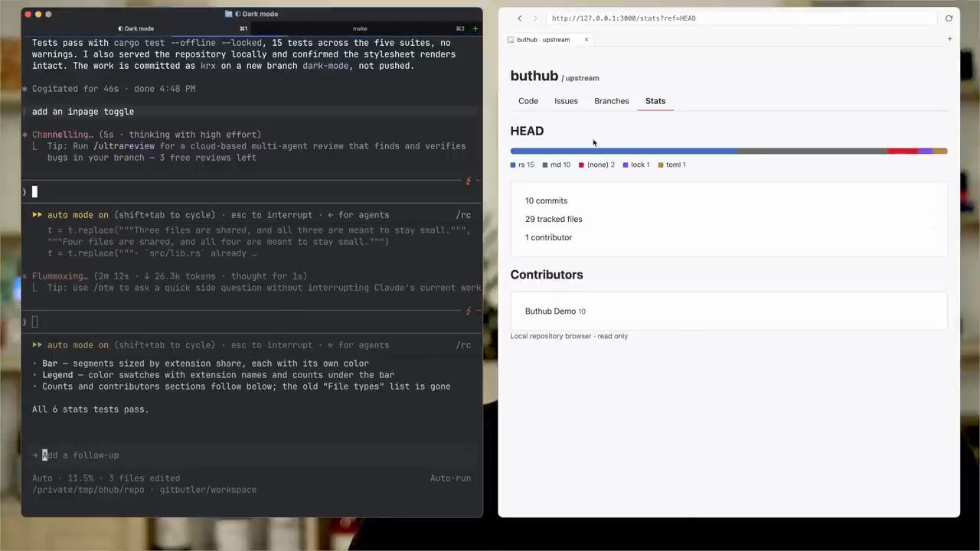The height and width of the screenshot is (551, 980).
Task: Click the gray md legend swatch
Action: pyautogui.click(x=545, y=165)
